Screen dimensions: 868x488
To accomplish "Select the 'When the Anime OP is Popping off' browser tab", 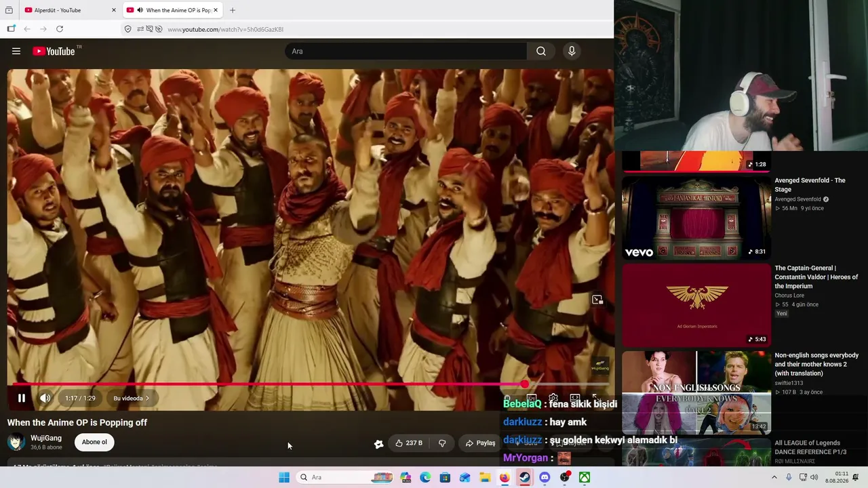I will tap(174, 10).
